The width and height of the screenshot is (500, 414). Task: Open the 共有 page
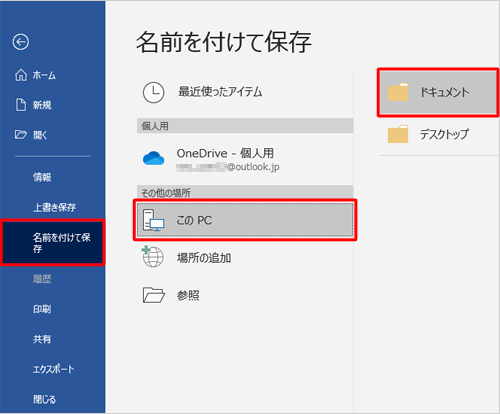(x=42, y=339)
